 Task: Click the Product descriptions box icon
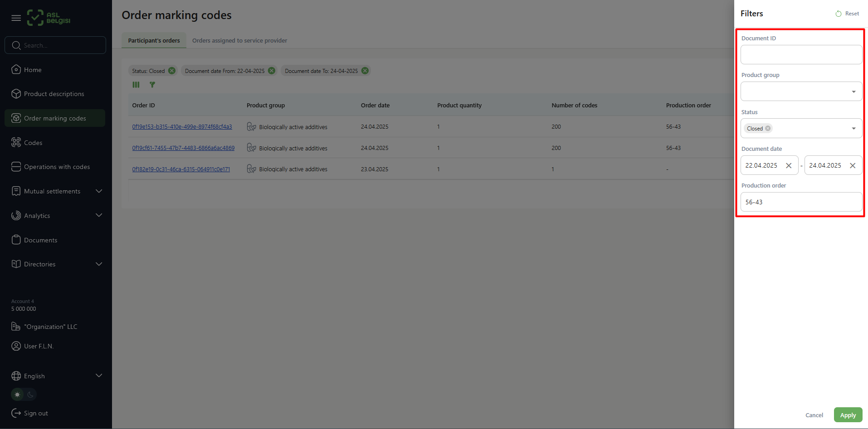pyautogui.click(x=16, y=94)
